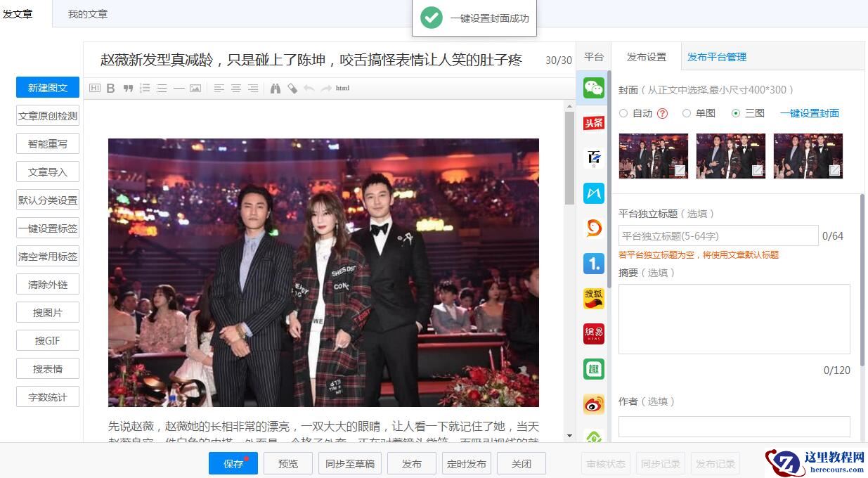
Task: Click the 新建图文 button
Action: (48, 88)
